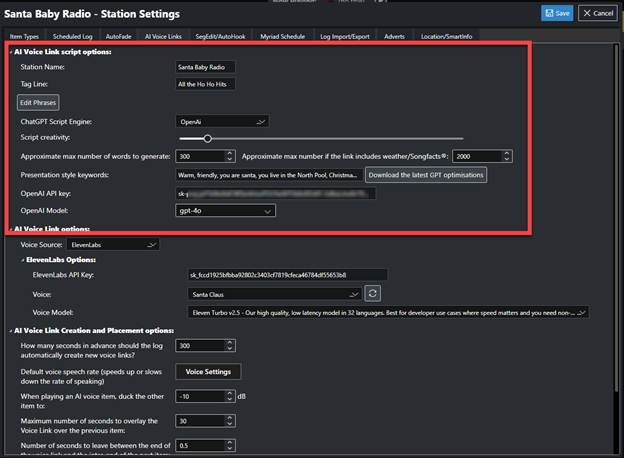Open the Item Types tab

24,36
